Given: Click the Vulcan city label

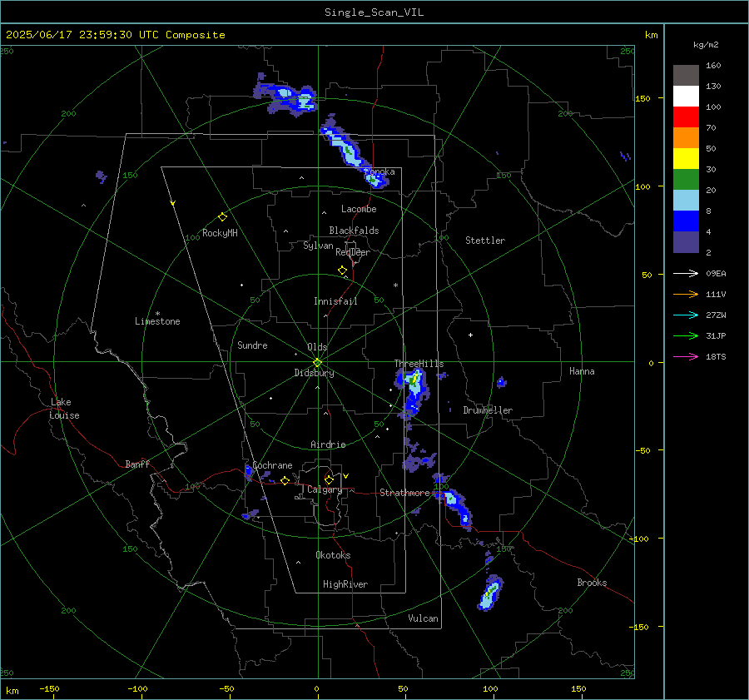Looking at the screenshot, I should (x=423, y=618).
